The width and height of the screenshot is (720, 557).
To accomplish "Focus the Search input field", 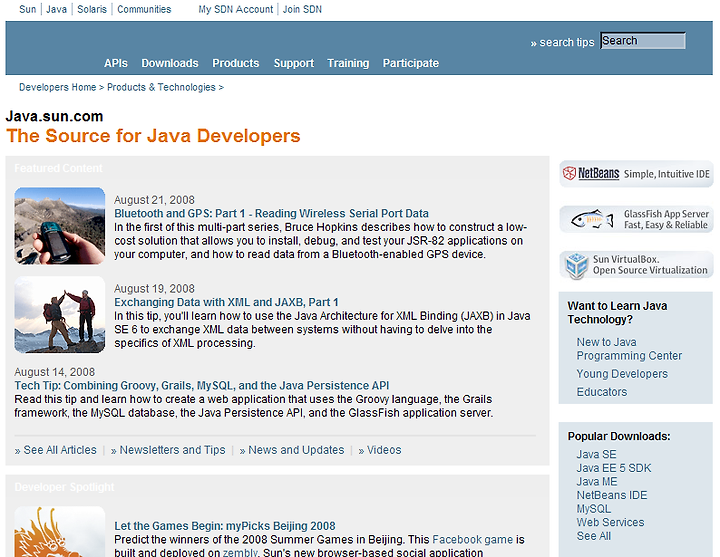I will click(x=643, y=41).
